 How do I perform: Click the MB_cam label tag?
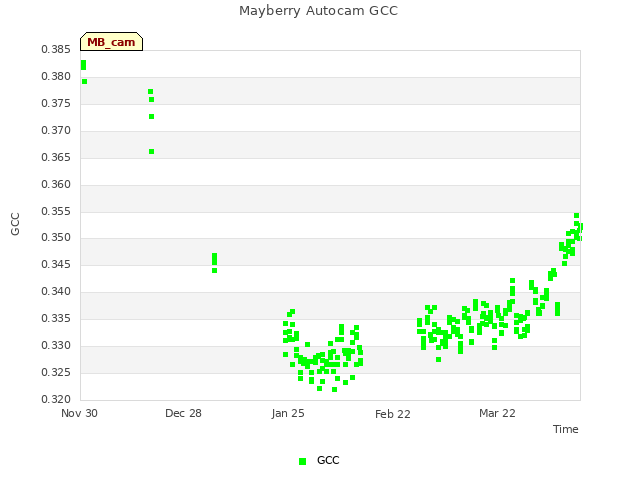point(111,42)
